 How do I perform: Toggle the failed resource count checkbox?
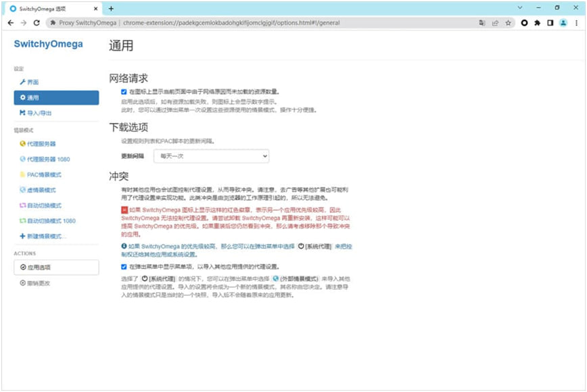(124, 91)
